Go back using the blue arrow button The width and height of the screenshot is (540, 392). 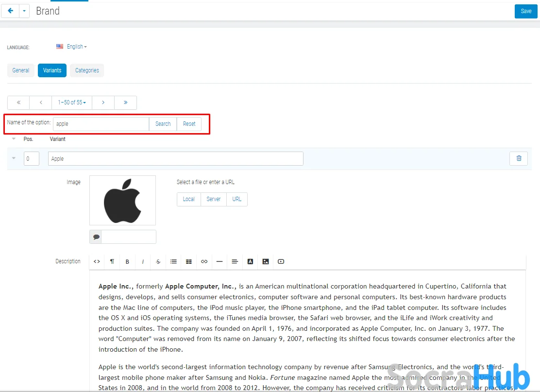10,11
